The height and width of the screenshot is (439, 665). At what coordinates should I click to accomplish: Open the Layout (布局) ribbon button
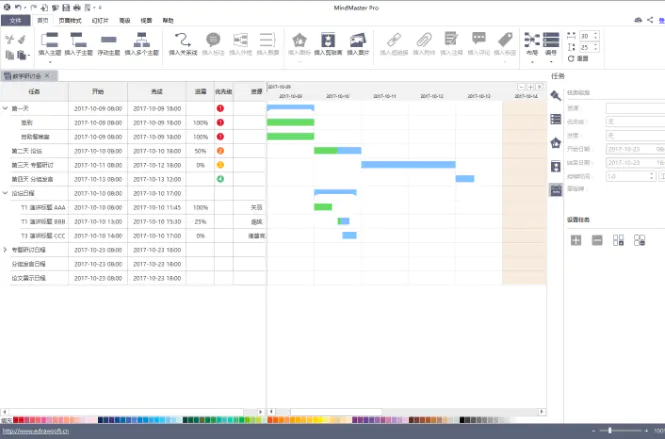click(x=532, y=44)
